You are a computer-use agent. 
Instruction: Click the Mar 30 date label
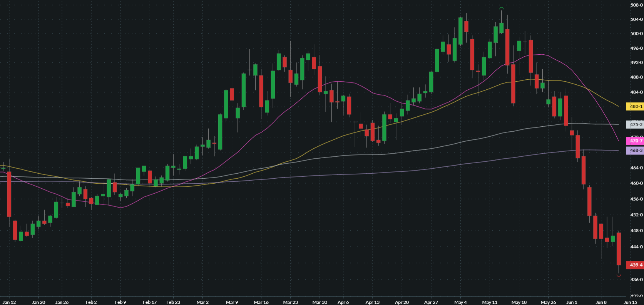coord(319,302)
